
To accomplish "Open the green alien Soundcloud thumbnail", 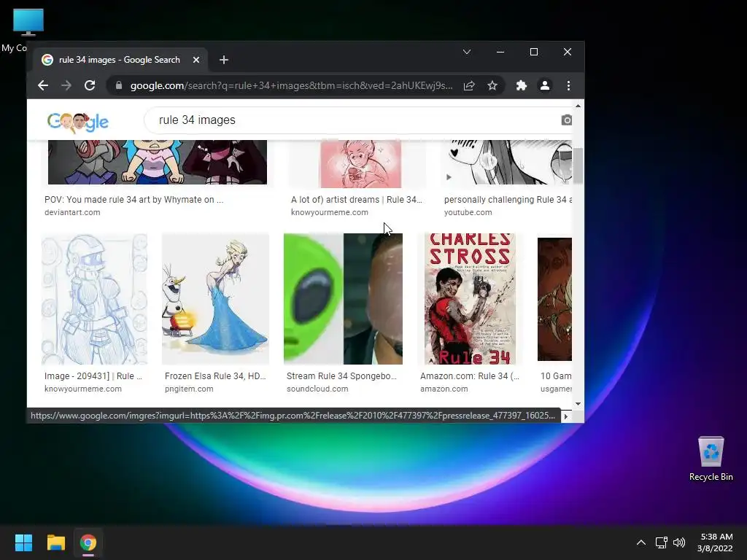I will click(x=343, y=299).
